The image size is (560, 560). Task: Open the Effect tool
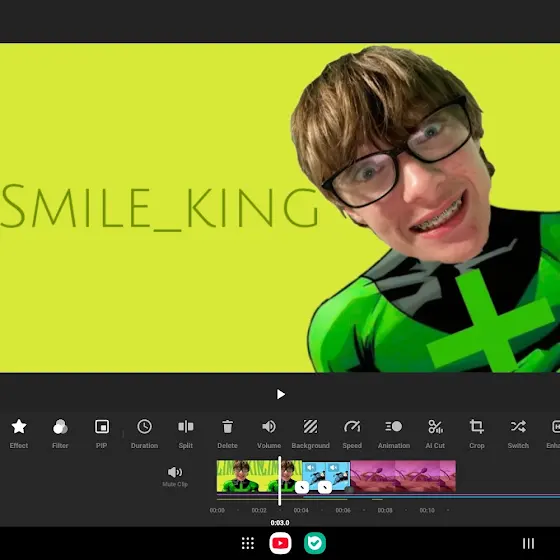pos(19,433)
